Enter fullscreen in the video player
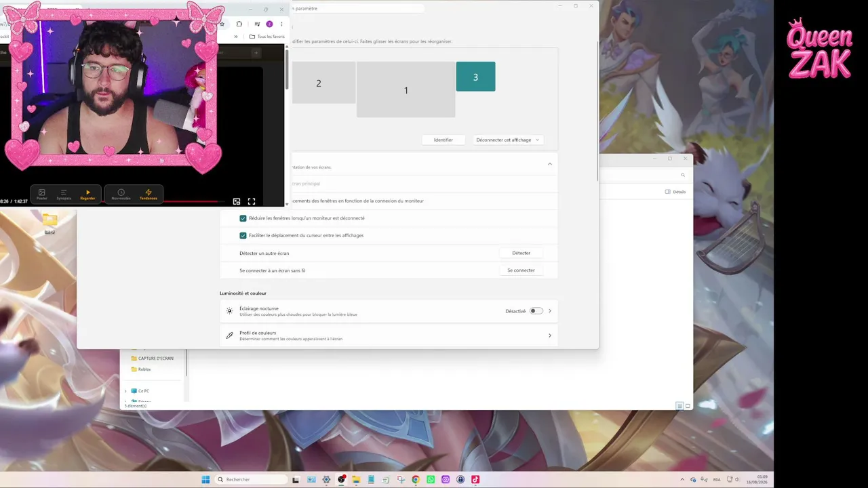Image resolution: width=868 pixels, height=488 pixels. (252, 201)
